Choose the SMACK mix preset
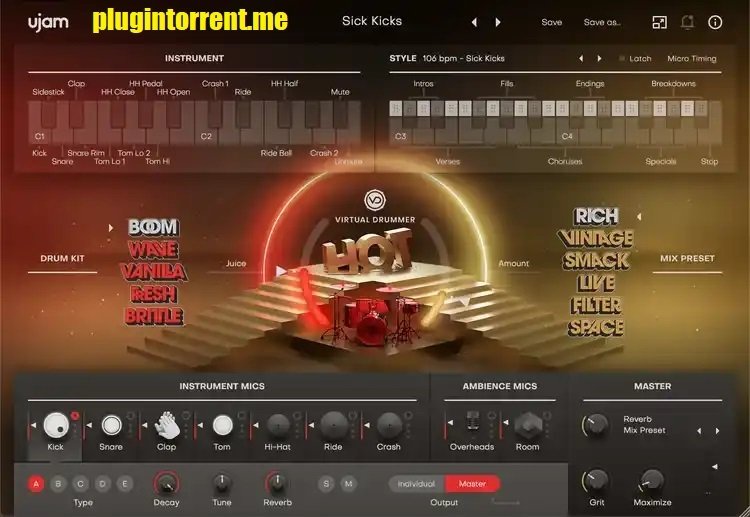The height and width of the screenshot is (517, 750). click(x=596, y=261)
